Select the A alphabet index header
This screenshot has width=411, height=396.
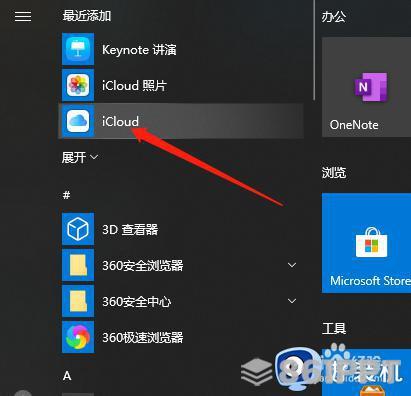67,376
